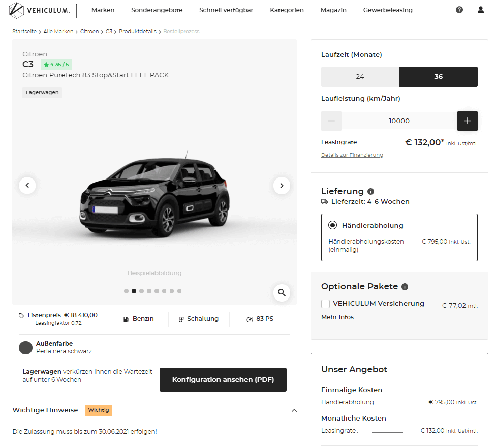Increase mileage with the plus button
This screenshot has width=496, height=448.
click(467, 121)
